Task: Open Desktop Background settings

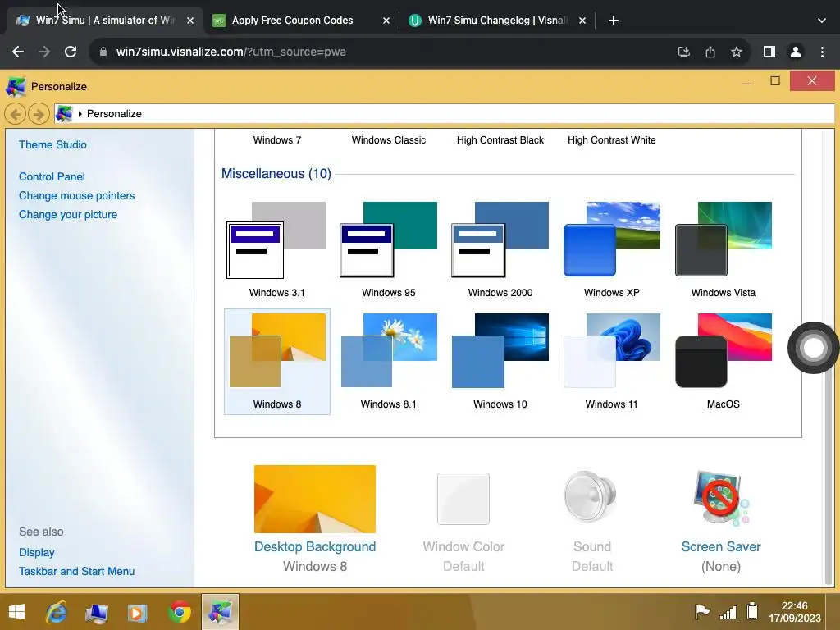Action: 315,518
